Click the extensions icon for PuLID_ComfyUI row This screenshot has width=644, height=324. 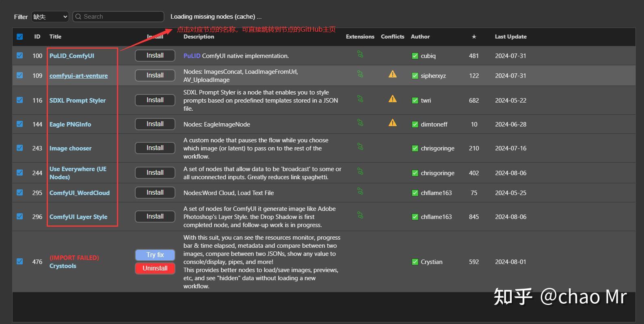360,54
